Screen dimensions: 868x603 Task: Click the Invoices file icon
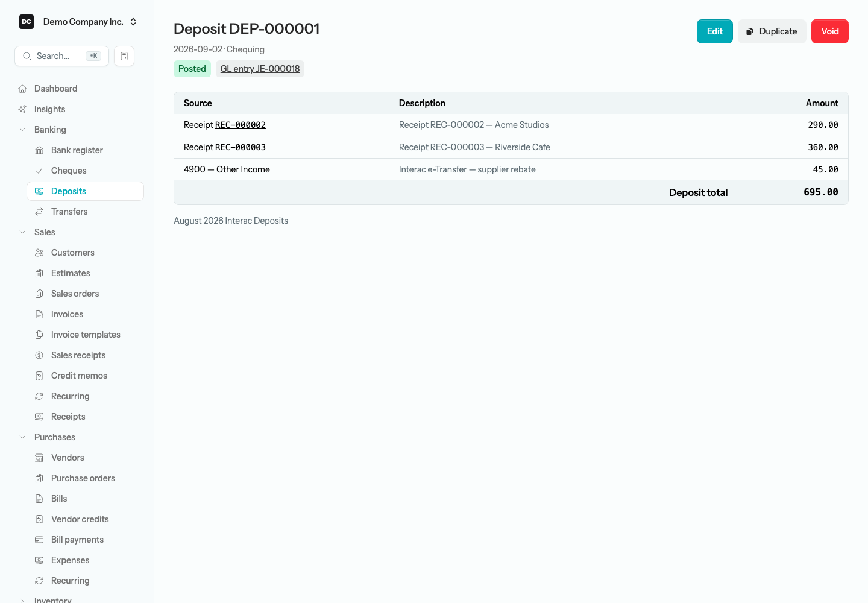[39, 314]
